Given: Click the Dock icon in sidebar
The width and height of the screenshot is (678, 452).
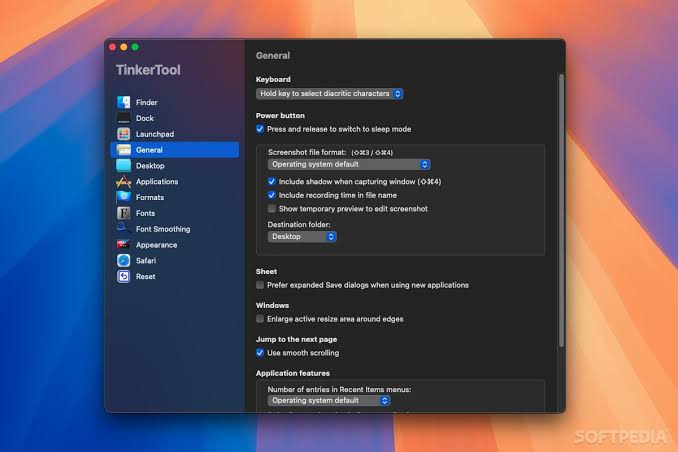Looking at the screenshot, I should coord(124,118).
